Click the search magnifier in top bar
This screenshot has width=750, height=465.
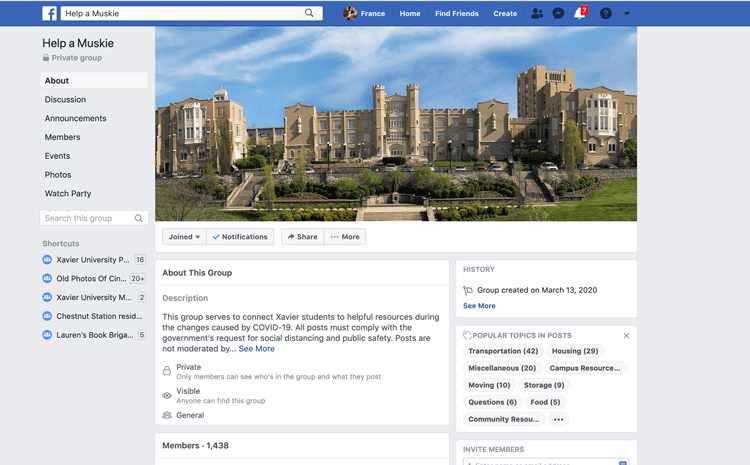[309, 13]
